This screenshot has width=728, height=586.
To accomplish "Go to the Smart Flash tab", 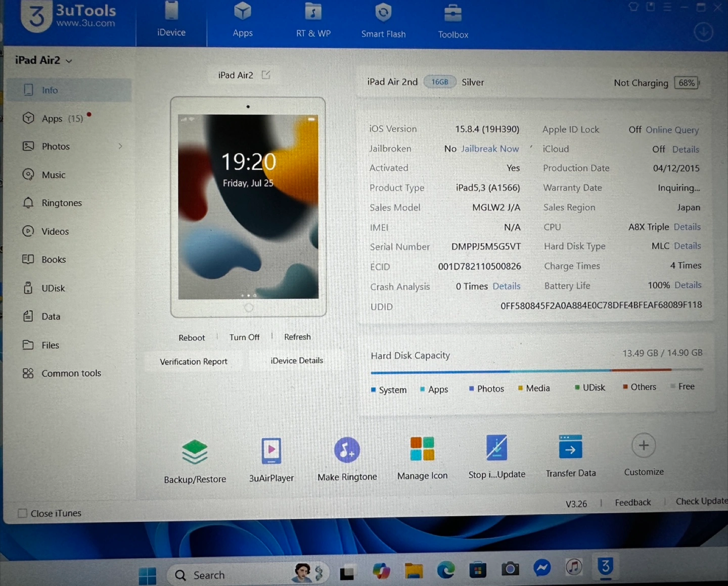I will coord(383,21).
